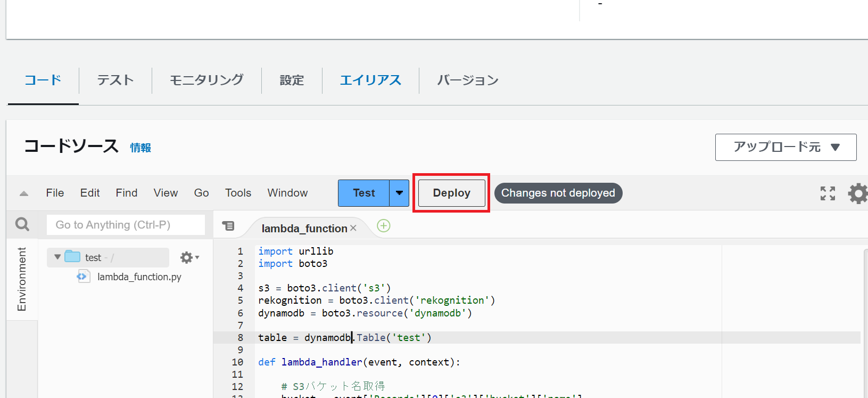Select the lambda_function editor tab

click(304, 229)
